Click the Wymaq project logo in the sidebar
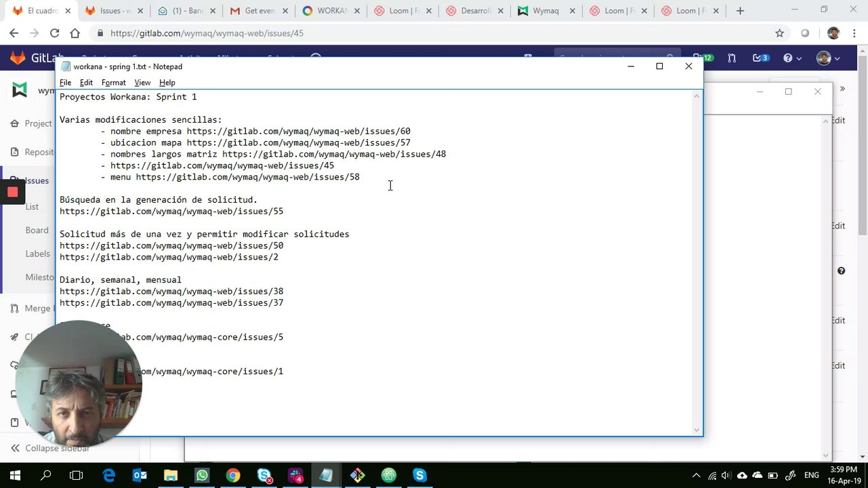Image resolution: width=868 pixels, height=488 pixels. 20,90
